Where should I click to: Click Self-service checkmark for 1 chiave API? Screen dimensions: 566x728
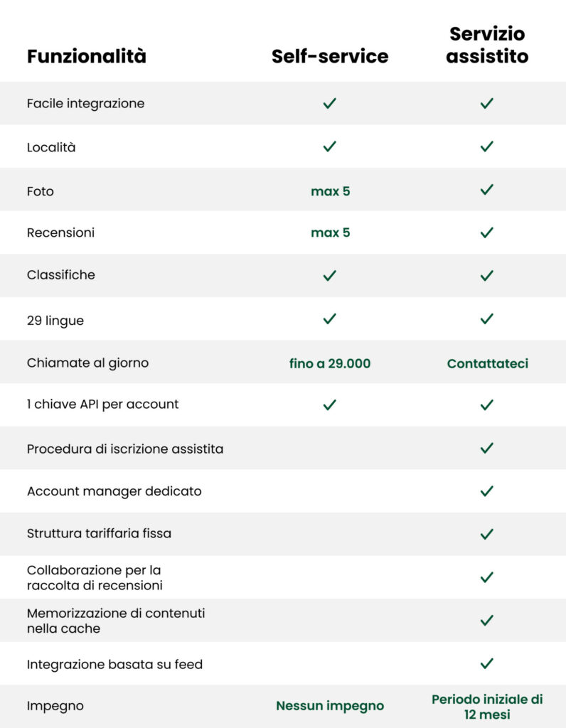[329, 405]
